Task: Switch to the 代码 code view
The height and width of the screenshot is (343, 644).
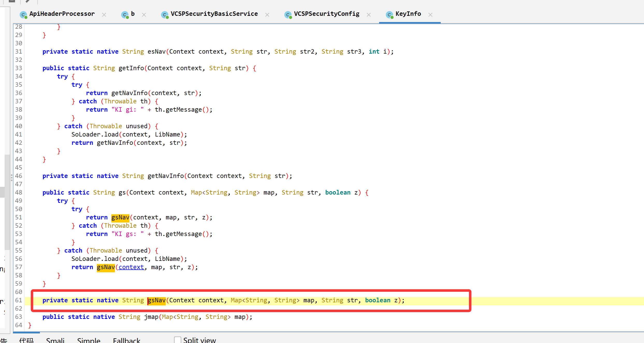Action: point(26,340)
